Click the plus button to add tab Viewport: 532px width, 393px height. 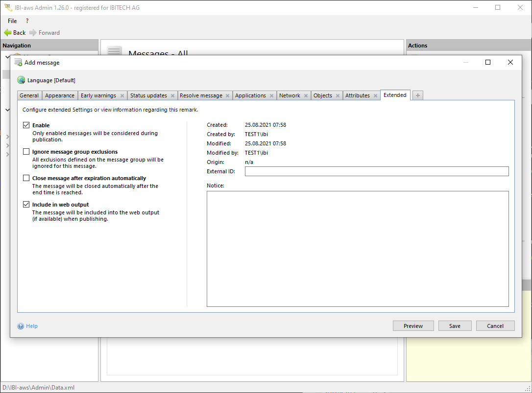(418, 95)
